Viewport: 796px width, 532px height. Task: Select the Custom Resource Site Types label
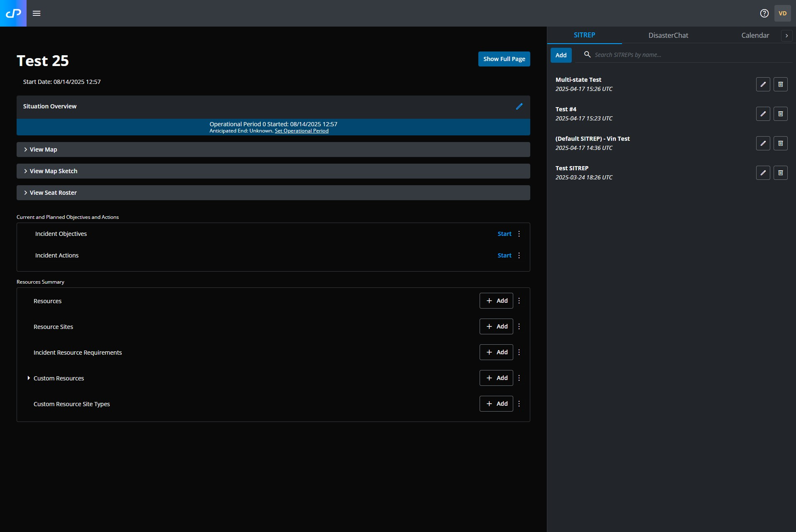72,404
